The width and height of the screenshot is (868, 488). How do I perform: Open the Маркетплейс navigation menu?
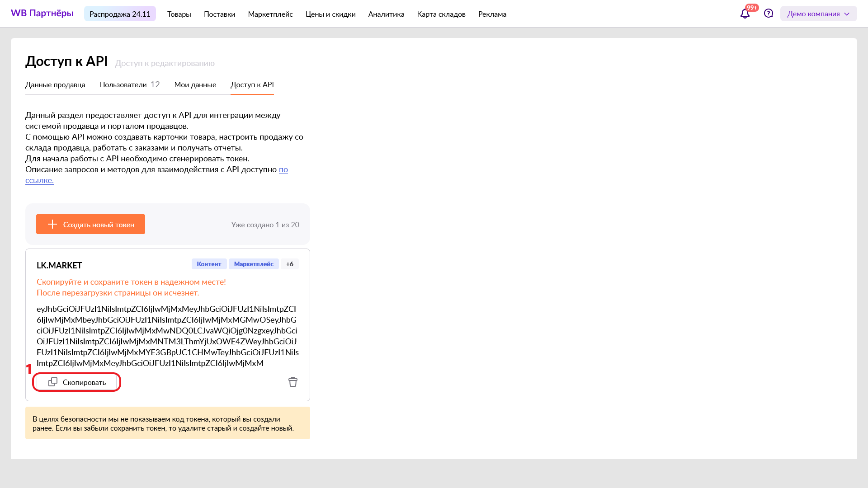(x=270, y=14)
